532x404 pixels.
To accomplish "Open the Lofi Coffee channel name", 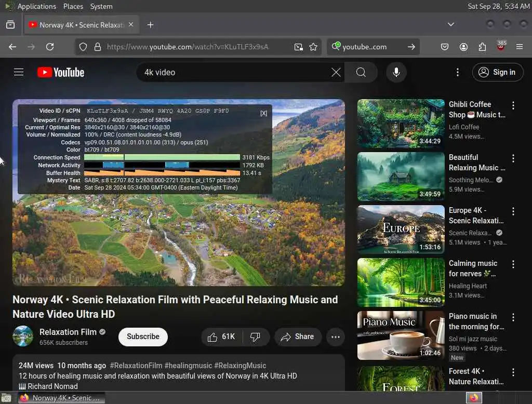I will (x=464, y=127).
